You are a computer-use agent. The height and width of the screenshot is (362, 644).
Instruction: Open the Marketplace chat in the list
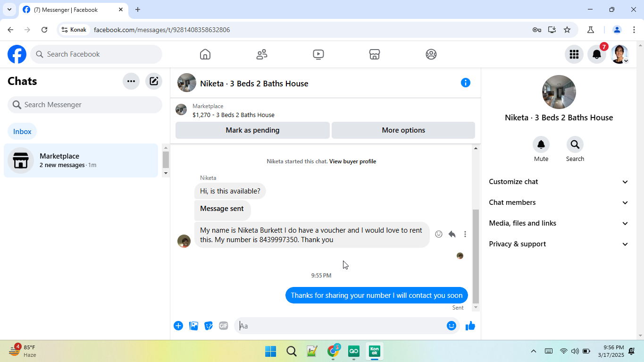tap(81, 160)
